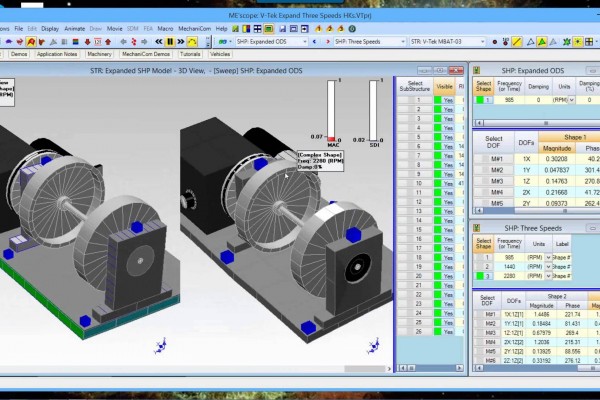Click the SHP Expanded ODS window icon

tap(475, 71)
